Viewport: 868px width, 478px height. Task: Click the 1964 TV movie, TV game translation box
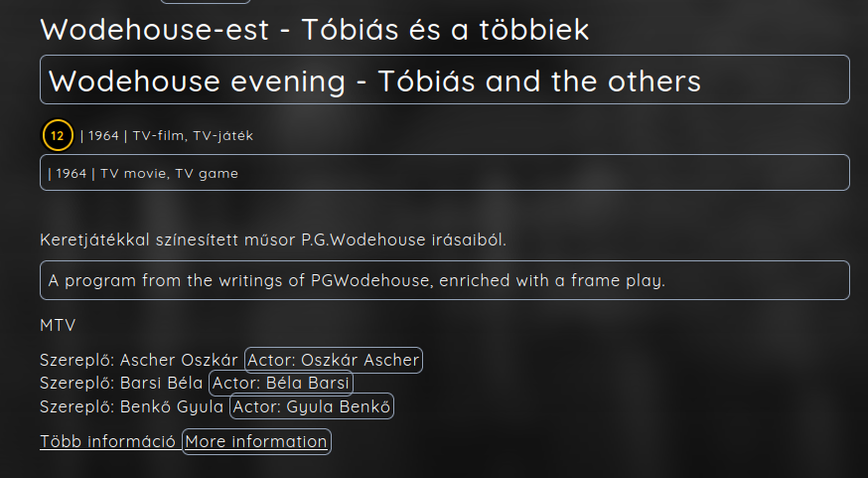[x=445, y=172]
